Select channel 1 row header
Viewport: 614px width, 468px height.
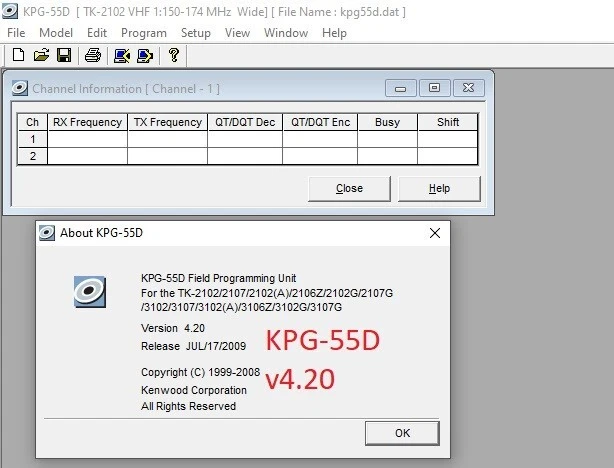(33, 139)
